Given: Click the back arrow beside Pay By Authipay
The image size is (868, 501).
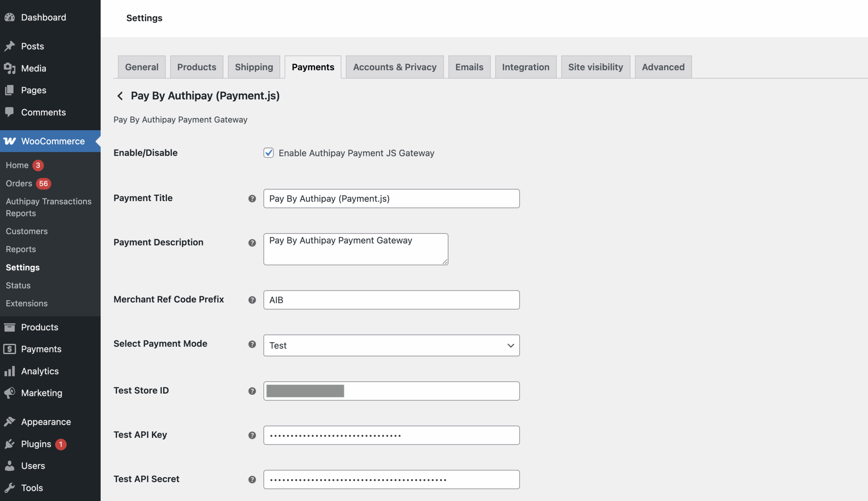Looking at the screenshot, I should pos(120,96).
